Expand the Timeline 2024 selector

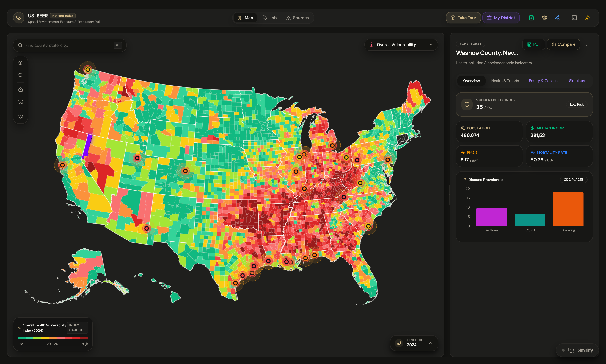click(x=414, y=343)
